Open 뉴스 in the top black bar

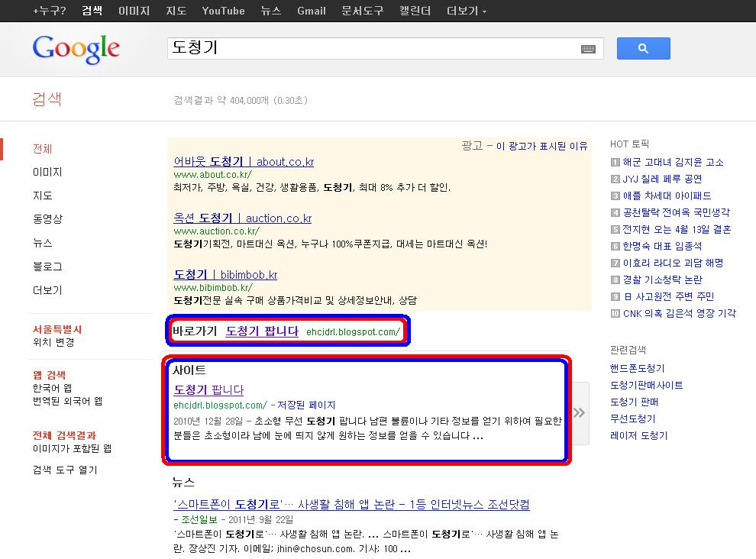click(x=270, y=11)
